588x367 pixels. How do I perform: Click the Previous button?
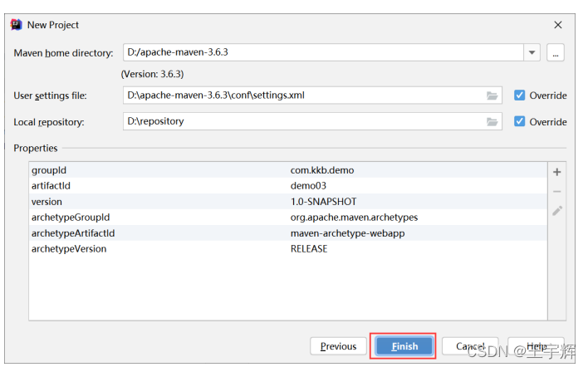coord(338,346)
